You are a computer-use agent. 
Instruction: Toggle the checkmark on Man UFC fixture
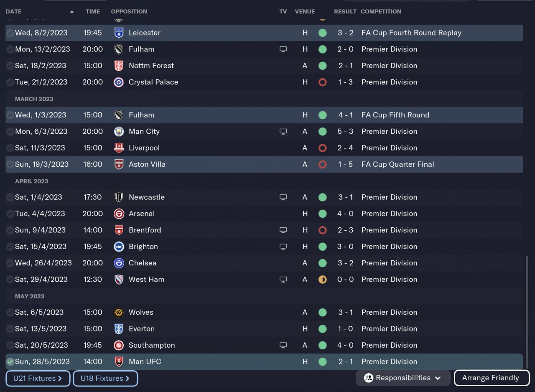click(x=10, y=362)
